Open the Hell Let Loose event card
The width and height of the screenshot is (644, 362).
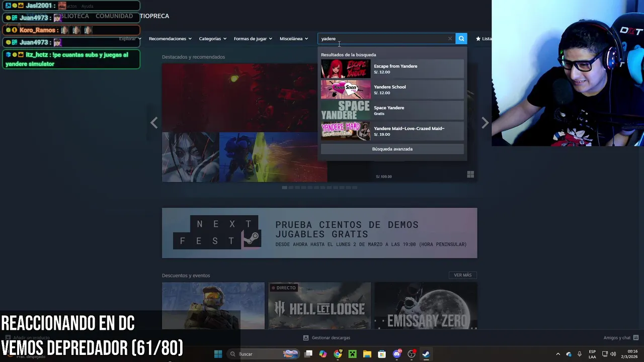(x=319, y=306)
